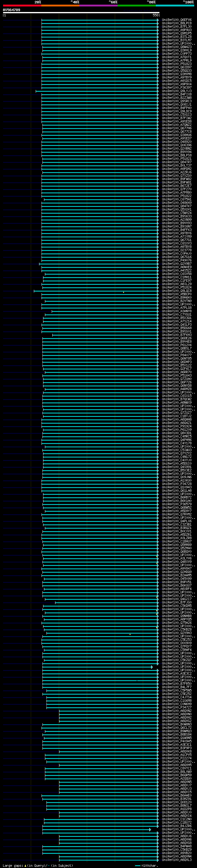Select the AV564789 query name
Screen dimensions: 197x868
click(x=11, y=10)
